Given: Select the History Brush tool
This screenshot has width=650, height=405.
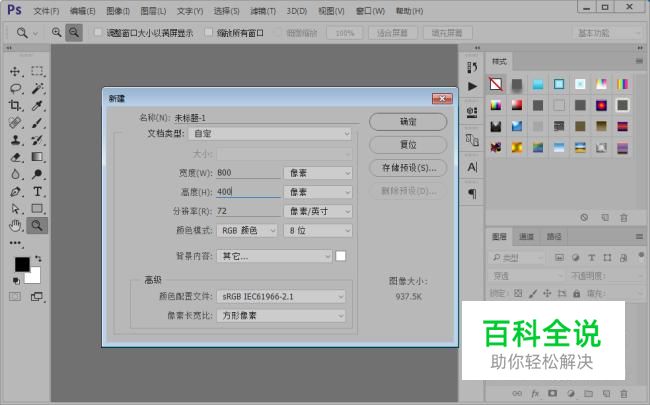Looking at the screenshot, I should coord(37,140).
